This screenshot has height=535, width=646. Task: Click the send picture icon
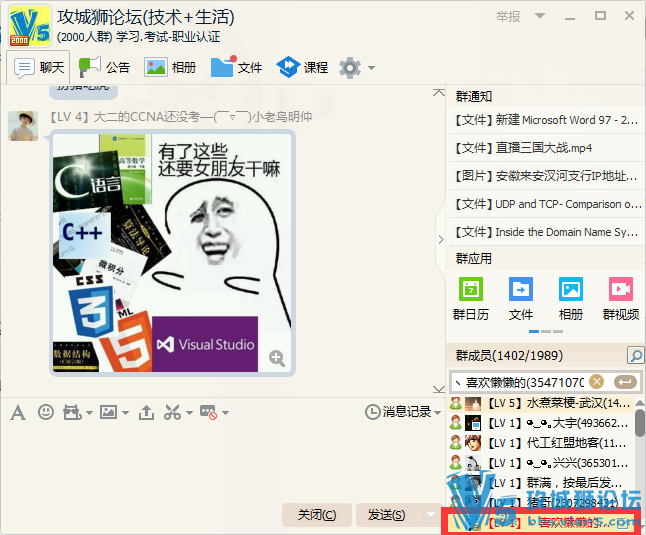108,412
